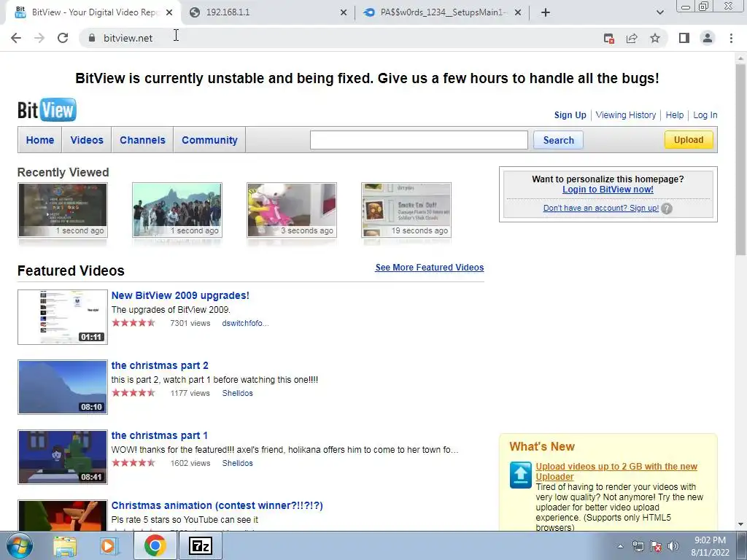Open Chrome's three-dot menu
747x560 pixels.
[x=731, y=38]
